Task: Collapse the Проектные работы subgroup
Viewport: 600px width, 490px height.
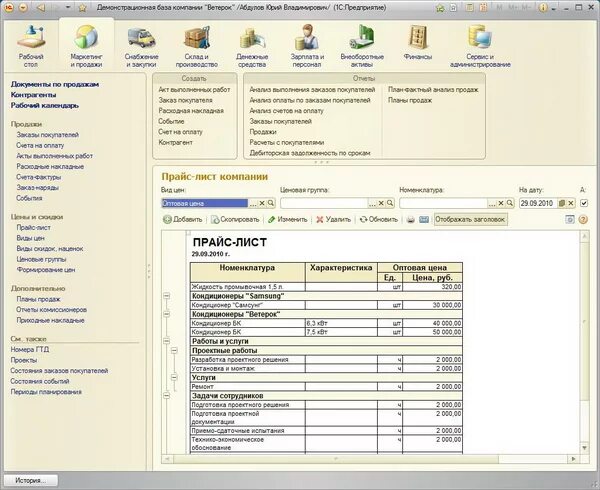Action: pos(174,350)
